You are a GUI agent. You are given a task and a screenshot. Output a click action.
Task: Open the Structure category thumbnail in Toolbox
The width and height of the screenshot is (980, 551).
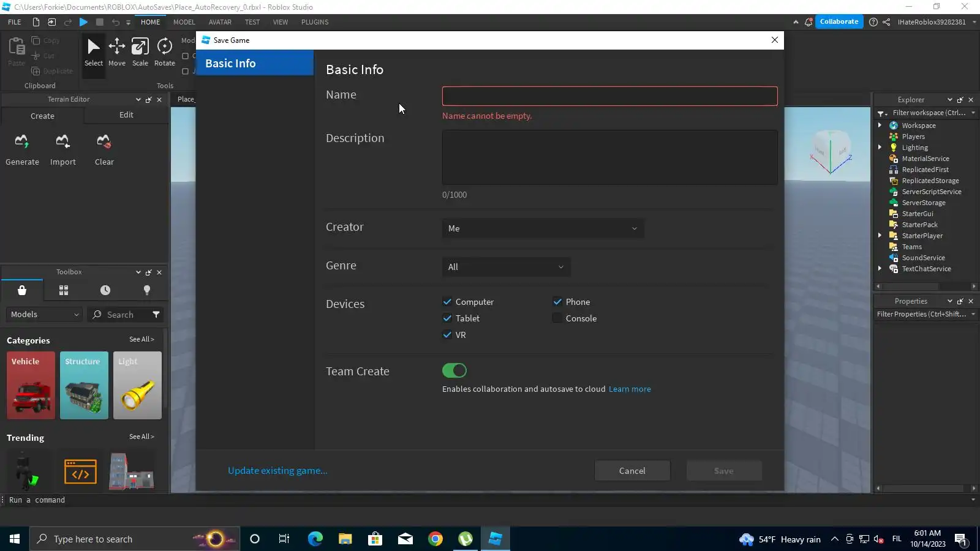click(84, 385)
